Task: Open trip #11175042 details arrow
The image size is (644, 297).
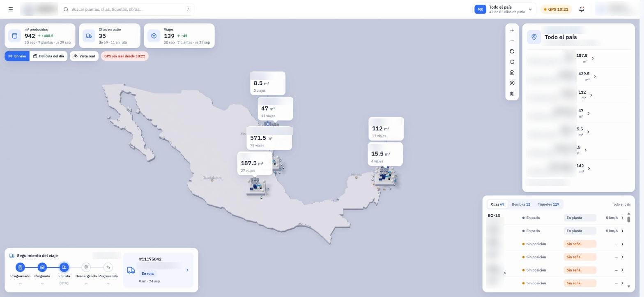Action: [x=187, y=270]
